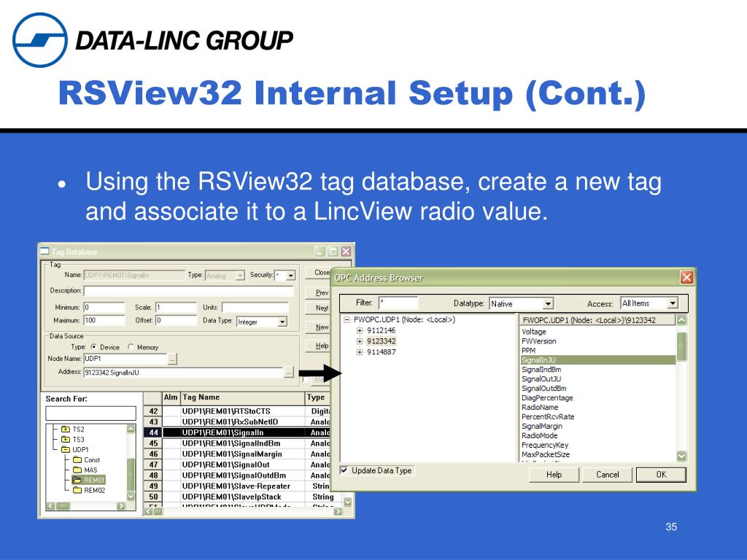Select Device data source type

click(94, 346)
